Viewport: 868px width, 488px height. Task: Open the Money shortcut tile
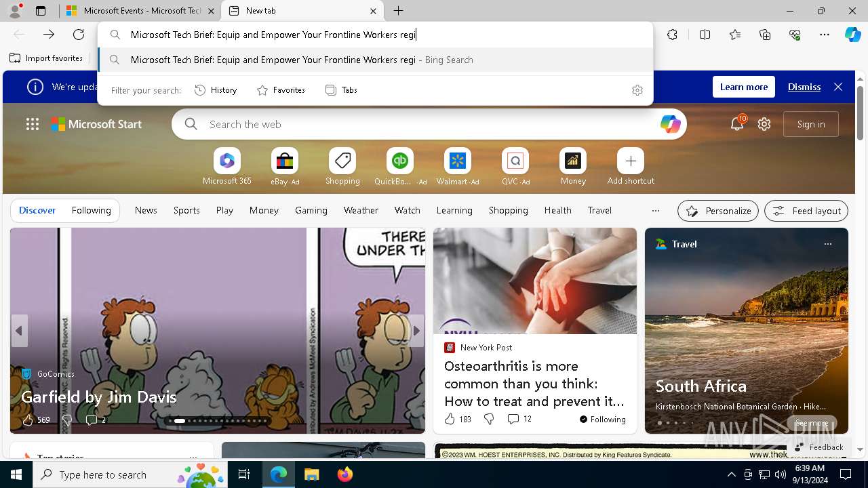[x=573, y=167]
